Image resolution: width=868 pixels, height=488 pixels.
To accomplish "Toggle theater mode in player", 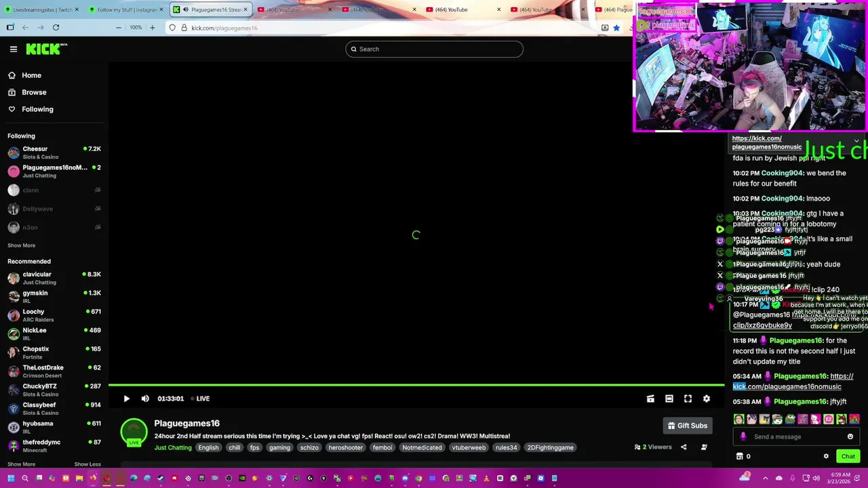I will [x=669, y=399].
